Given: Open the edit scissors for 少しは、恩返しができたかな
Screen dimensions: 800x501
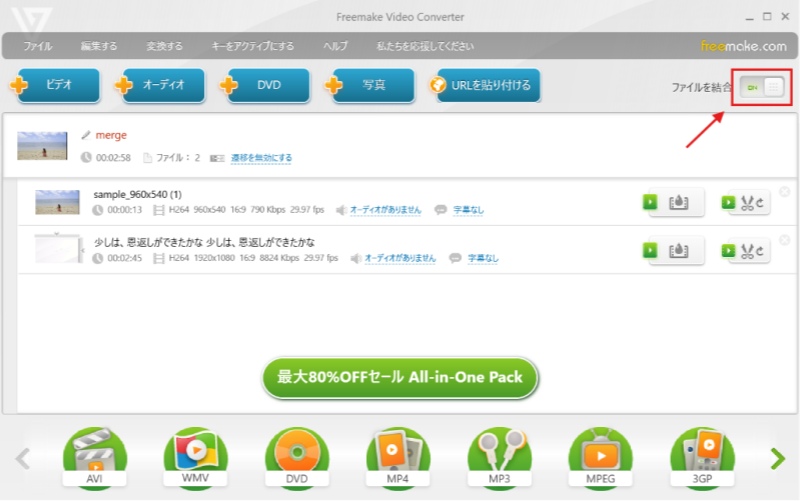Looking at the screenshot, I should [745, 250].
